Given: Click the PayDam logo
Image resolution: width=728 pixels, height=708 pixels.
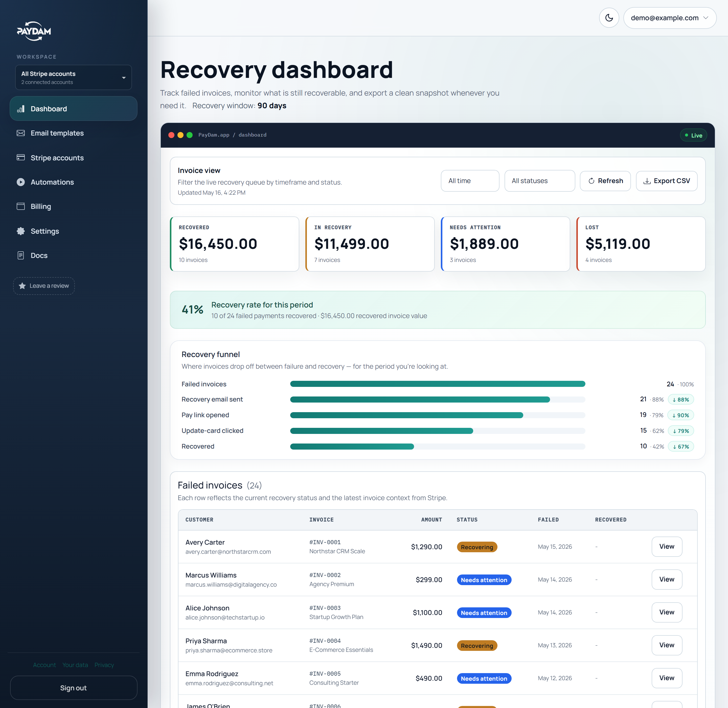Looking at the screenshot, I should (34, 31).
